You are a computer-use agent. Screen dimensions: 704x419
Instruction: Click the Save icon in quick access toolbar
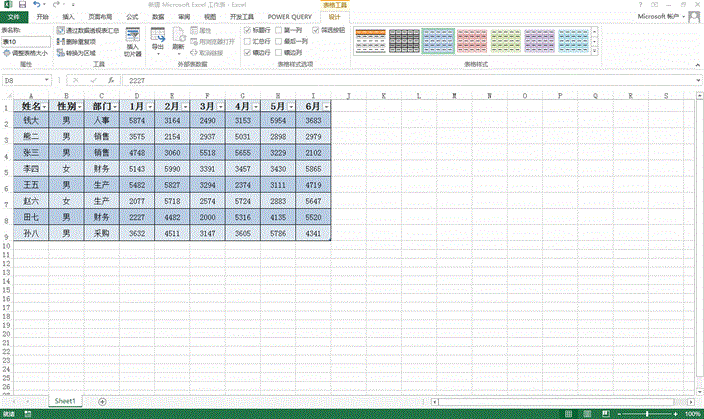click(x=21, y=5)
